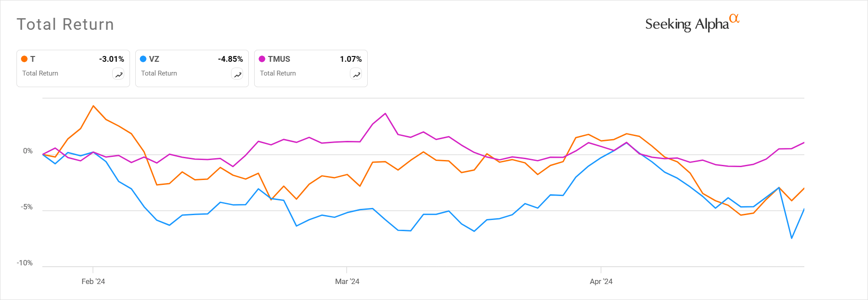Click the -10% y-axis label
Screen dimensions: 868x300
24,263
